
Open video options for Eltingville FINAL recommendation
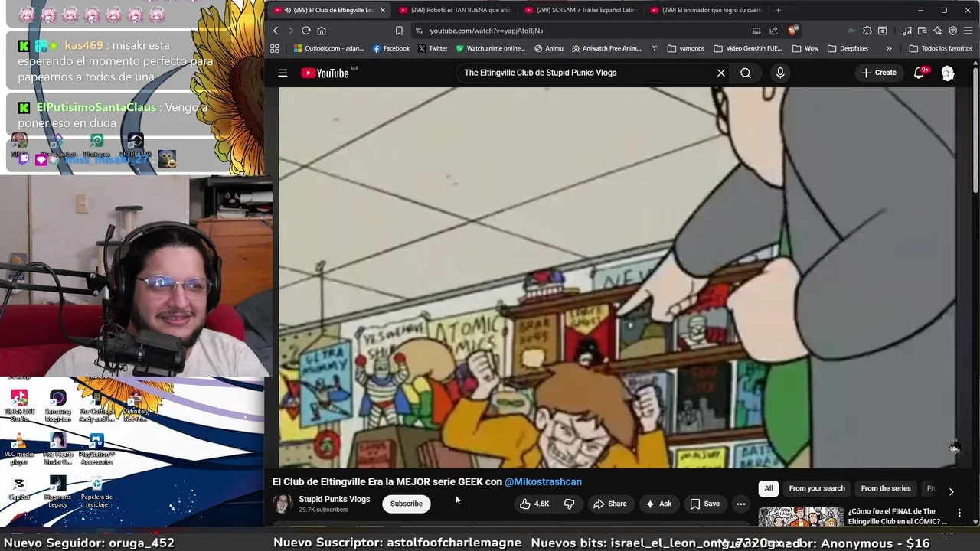[959, 513]
